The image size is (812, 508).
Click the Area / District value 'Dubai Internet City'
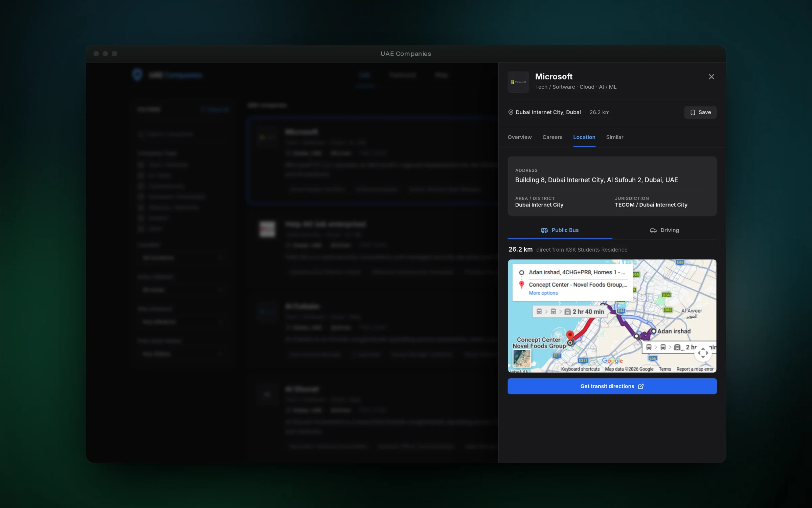(539, 205)
